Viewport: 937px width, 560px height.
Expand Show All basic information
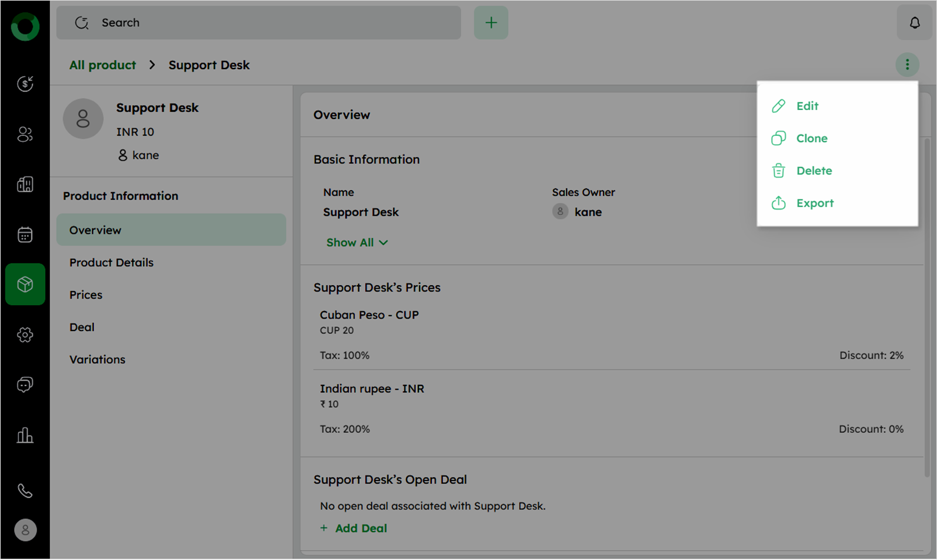[356, 243]
